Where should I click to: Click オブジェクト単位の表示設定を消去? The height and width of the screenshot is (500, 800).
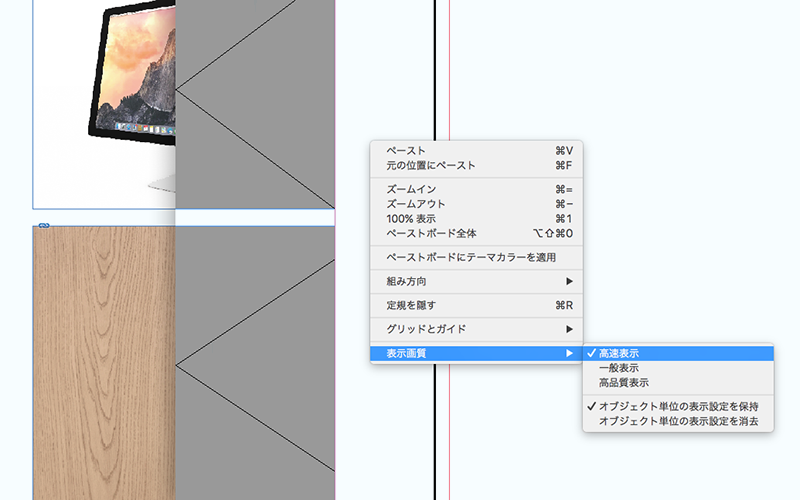[678, 421]
